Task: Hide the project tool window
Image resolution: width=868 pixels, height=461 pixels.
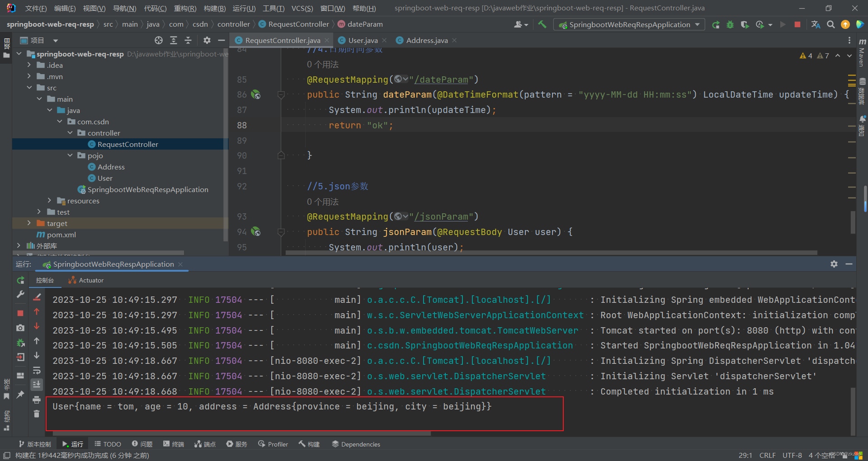Action: point(221,40)
